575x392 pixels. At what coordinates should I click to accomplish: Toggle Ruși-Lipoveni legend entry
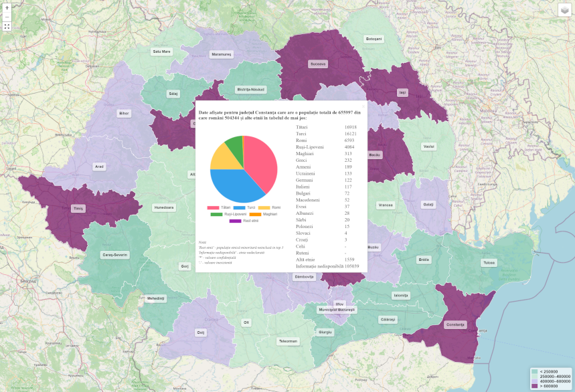click(229, 214)
